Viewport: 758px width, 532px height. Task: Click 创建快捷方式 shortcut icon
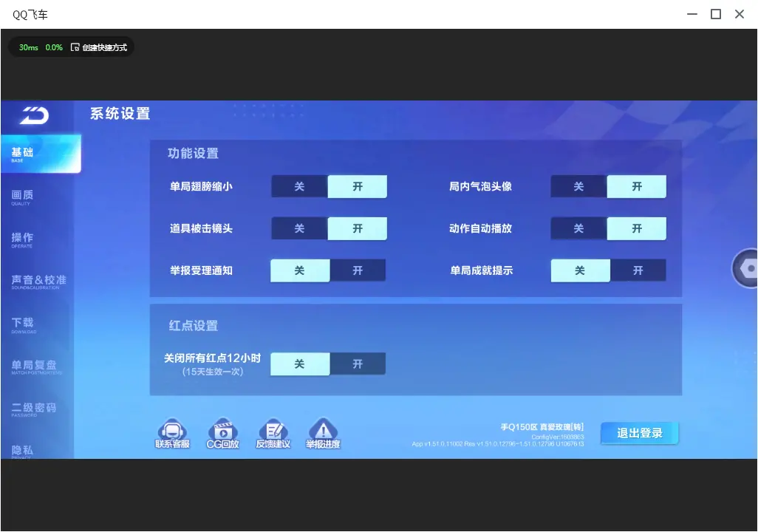pyautogui.click(x=75, y=47)
